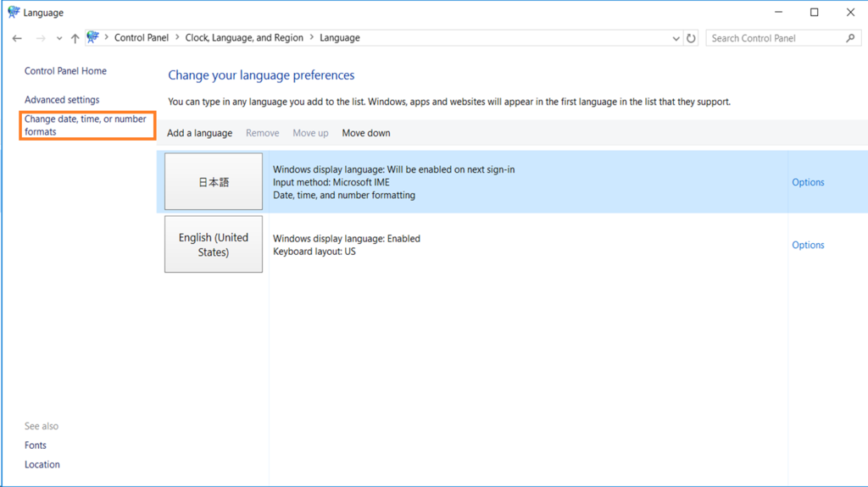Viewport: 868px width, 487px height.
Task: Click the search magnifier icon
Action: (x=850, y=38)
